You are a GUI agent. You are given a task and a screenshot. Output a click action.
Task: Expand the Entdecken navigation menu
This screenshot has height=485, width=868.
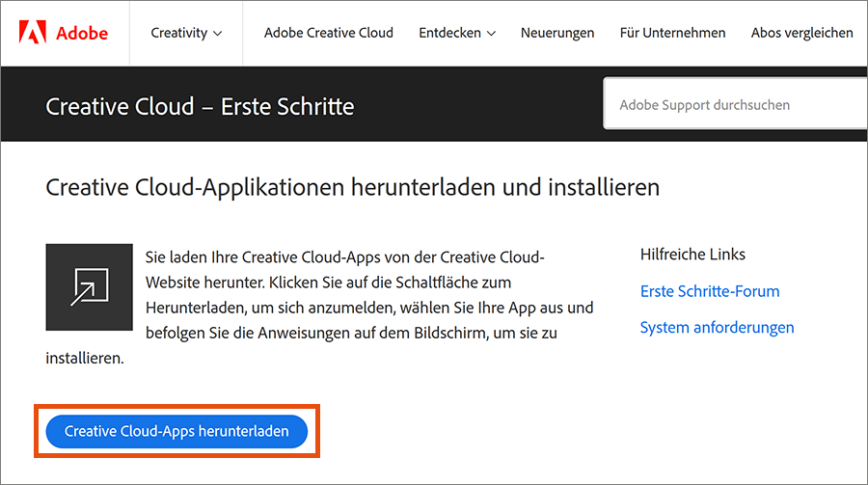click(449, 33)
